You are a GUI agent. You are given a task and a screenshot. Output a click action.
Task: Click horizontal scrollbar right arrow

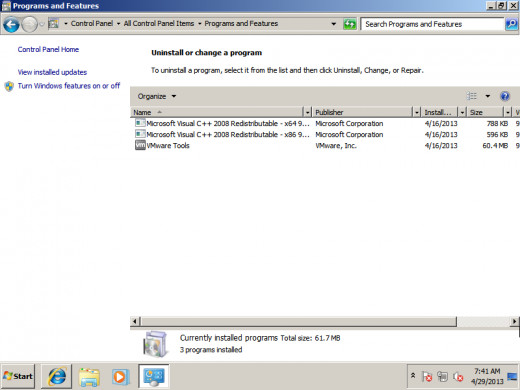pyautogui.click(x=514, y=321)
